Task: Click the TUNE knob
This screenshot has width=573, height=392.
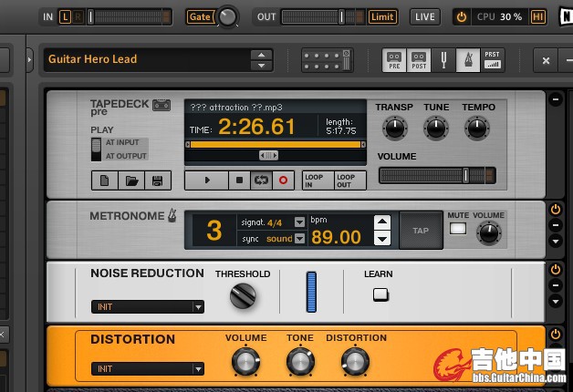Action: point(436,128)
